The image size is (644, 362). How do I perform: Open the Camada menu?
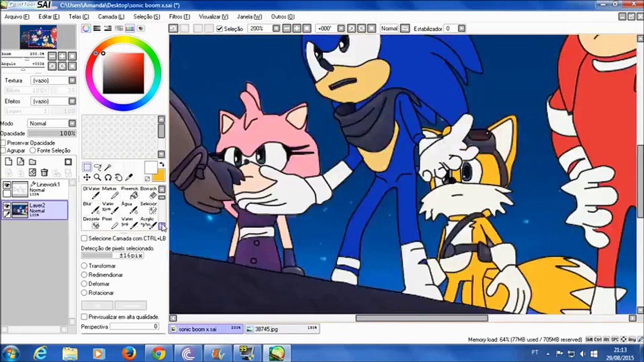point(111,17)
